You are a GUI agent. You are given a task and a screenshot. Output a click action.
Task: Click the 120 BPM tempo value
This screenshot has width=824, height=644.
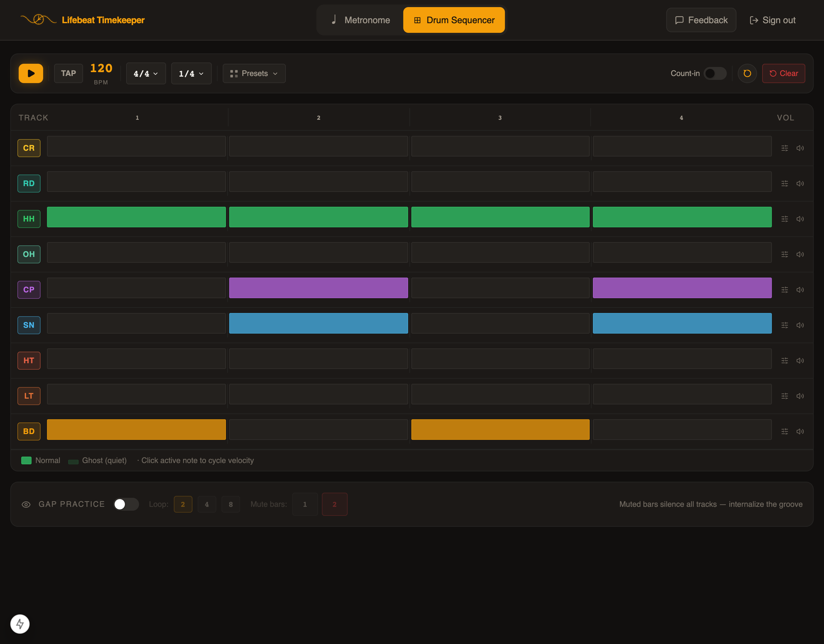tap(101, 68)
